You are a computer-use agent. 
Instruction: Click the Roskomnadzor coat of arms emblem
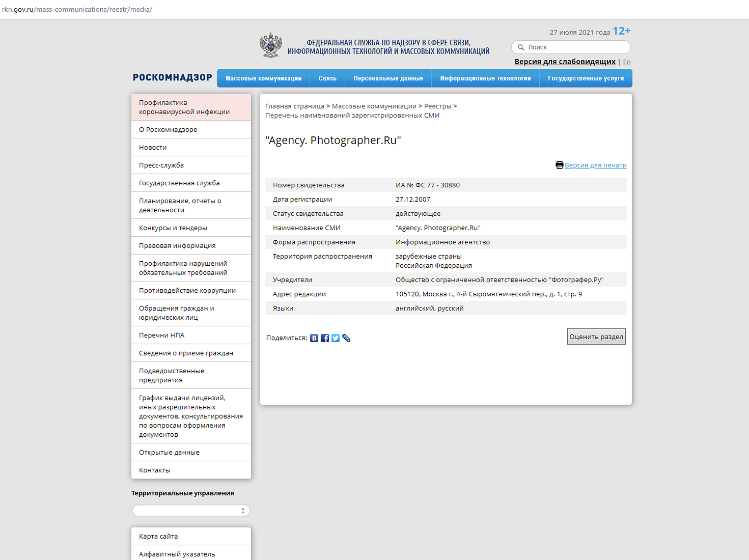(271, 45)
